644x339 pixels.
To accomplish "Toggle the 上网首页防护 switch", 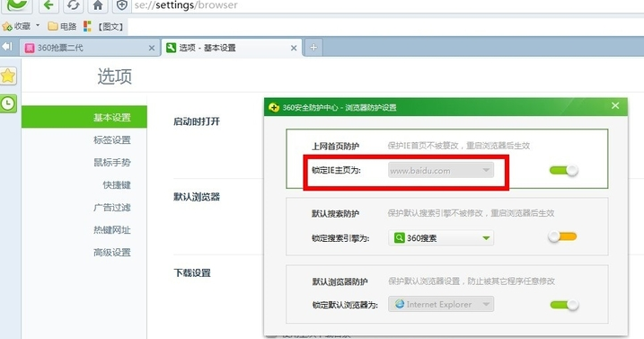I will click(564, 170).
